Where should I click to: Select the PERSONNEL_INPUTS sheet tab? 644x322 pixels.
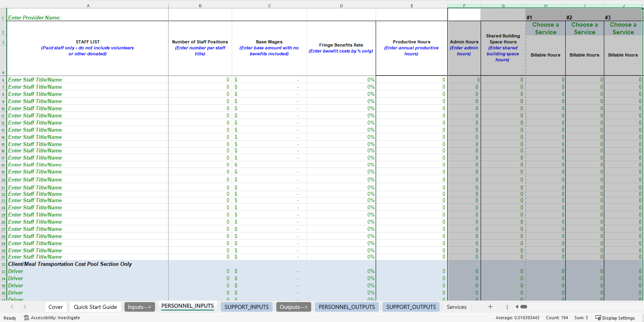(x=188, y=306)
